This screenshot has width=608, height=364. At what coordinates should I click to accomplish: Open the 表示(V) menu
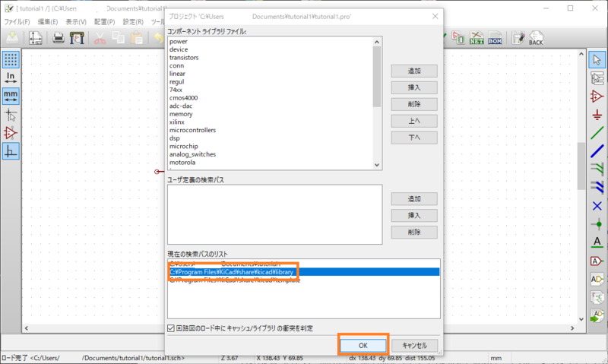(76, 22)
